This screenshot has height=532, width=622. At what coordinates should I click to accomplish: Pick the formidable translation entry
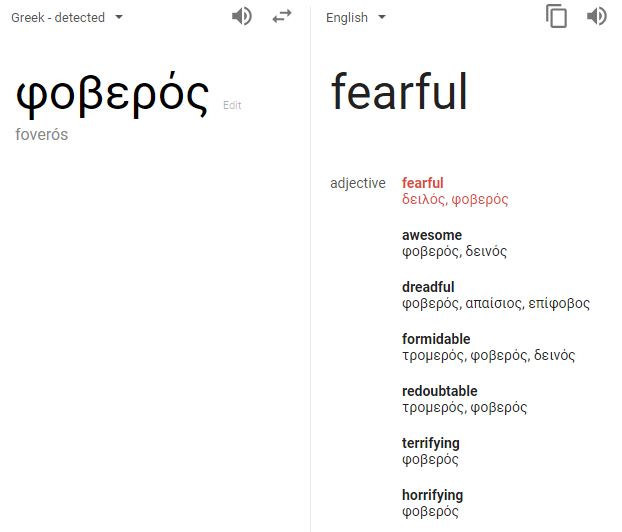tap(436, 339)
